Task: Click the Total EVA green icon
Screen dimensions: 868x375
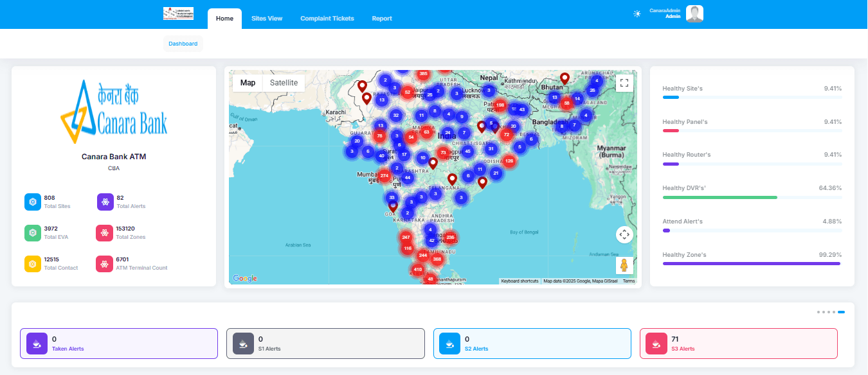Action: point(33,233)
